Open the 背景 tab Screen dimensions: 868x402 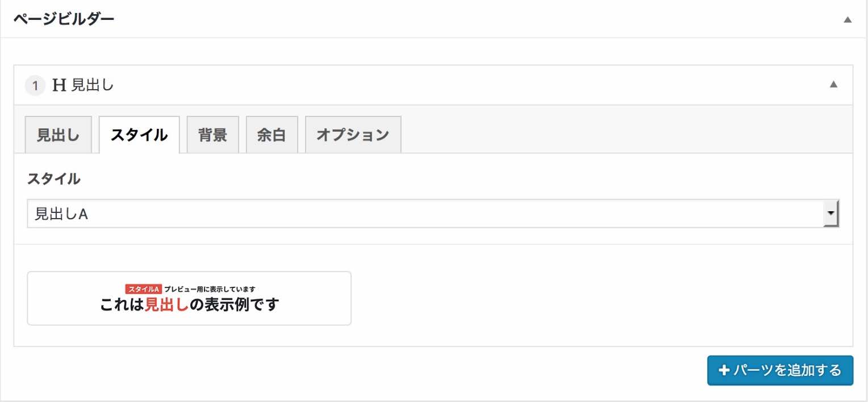point(212,135)
